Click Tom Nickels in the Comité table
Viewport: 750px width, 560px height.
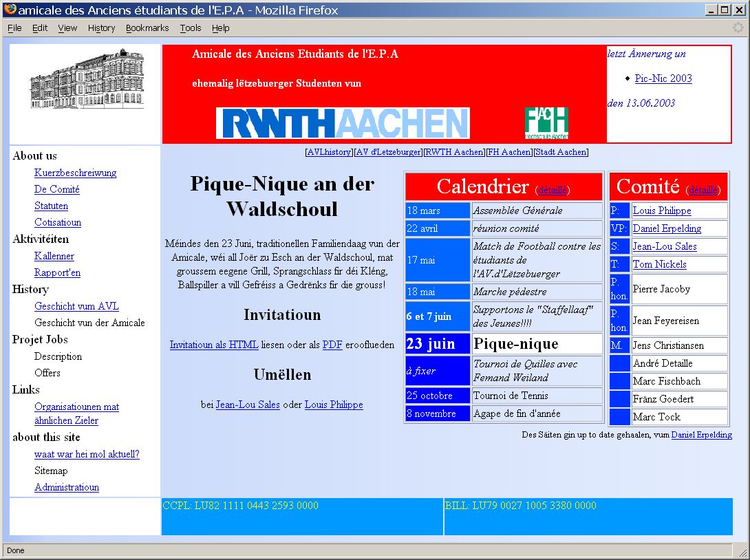coord(660,264)
